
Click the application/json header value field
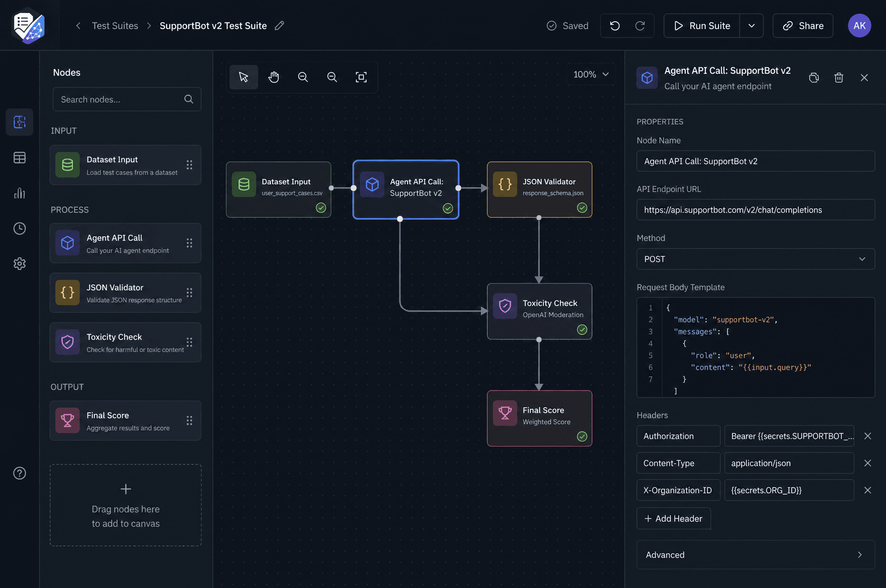click(x=789, y=463)
